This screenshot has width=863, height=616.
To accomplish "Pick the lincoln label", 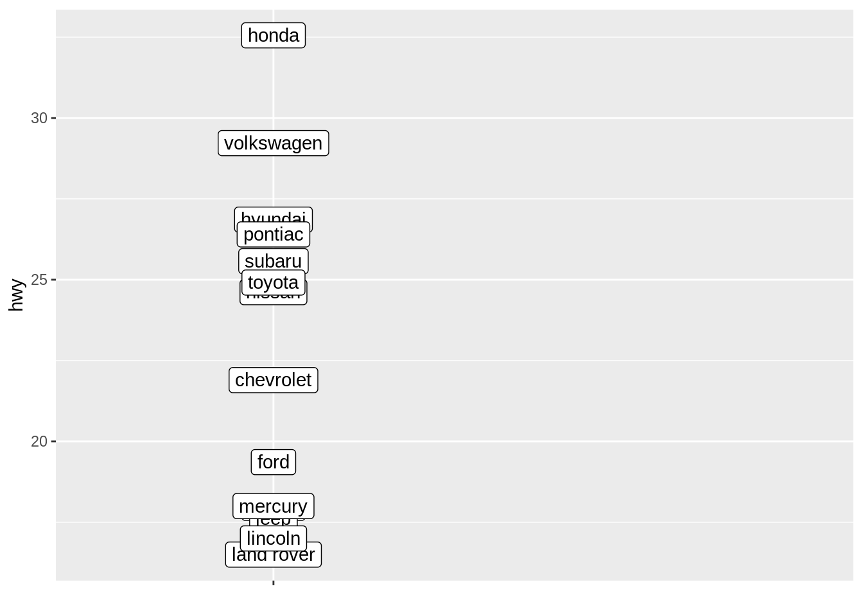I will 273,538.
